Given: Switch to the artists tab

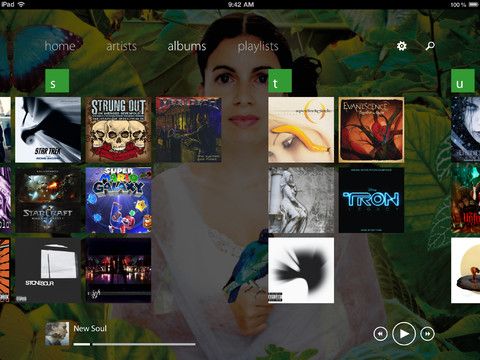Looking at the screenshot, I should tap(121, 46).
